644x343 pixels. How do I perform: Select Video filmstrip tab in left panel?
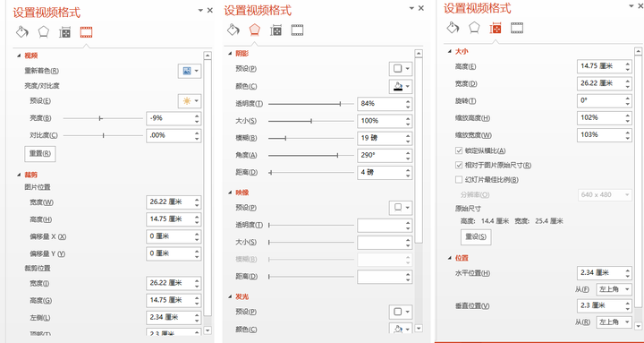click(86, 32)
